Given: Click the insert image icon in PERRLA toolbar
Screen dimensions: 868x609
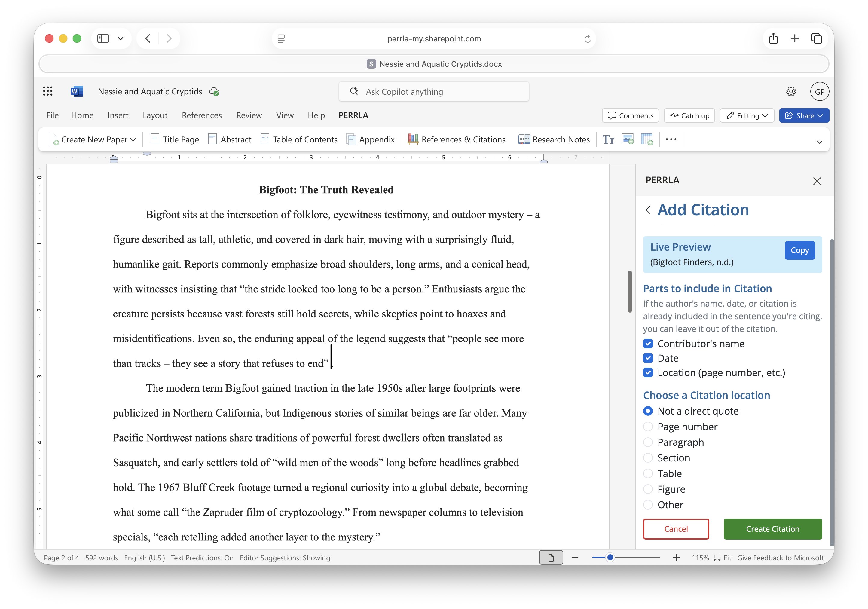Looking at the screenshot, I should pos(628,139).
